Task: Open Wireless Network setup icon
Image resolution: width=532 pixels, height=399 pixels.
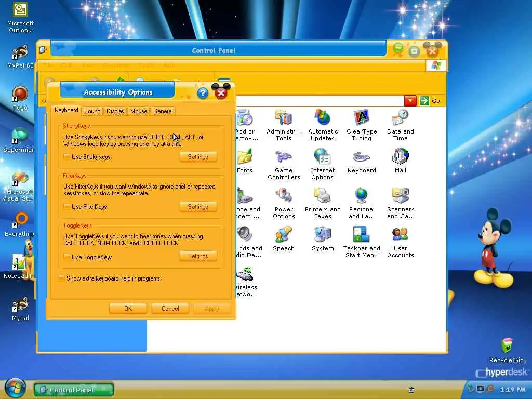Action: 246,281
